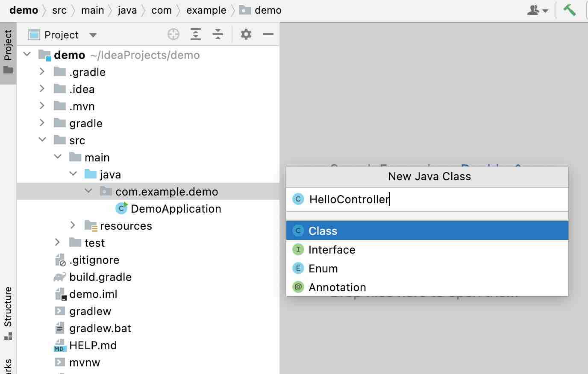Select Annotation in the New Java Class dialog
The height and width of the screenshot is (374, 588).
337,287
